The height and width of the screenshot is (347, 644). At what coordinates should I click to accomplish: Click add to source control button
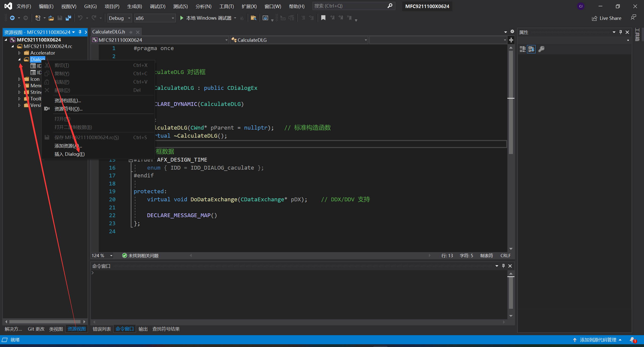[x=598, y=340]
